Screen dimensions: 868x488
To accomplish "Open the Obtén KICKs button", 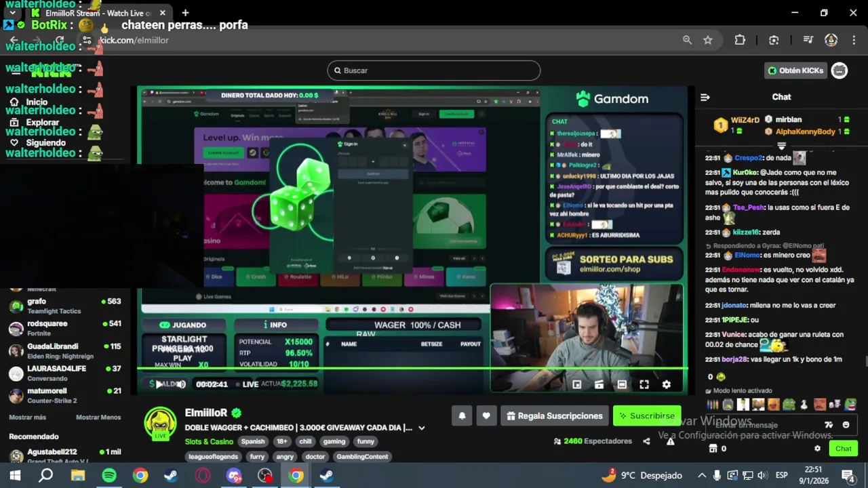I will click(795, 70).
